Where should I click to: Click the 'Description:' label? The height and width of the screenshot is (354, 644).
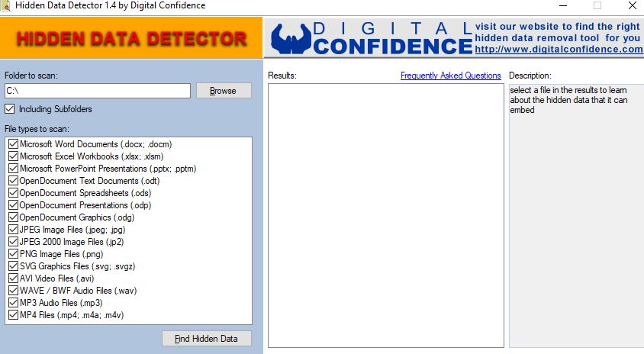(x=530, y=76)
